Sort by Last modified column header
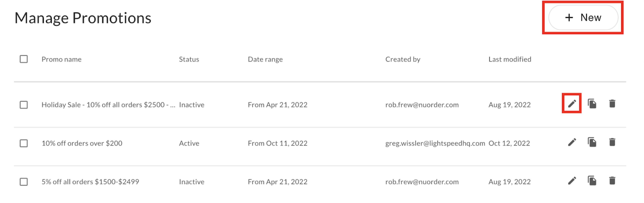 pos(510,59)
